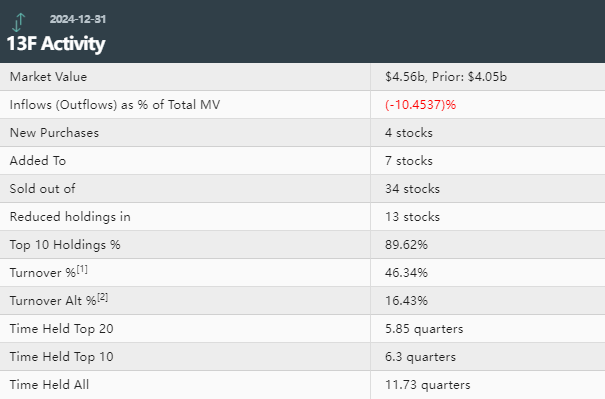The width and height of the screenshot is (605, 399).
Task: Click the Time Held Top 20 label
Action: pyautogui.click(x=61, y=329)
